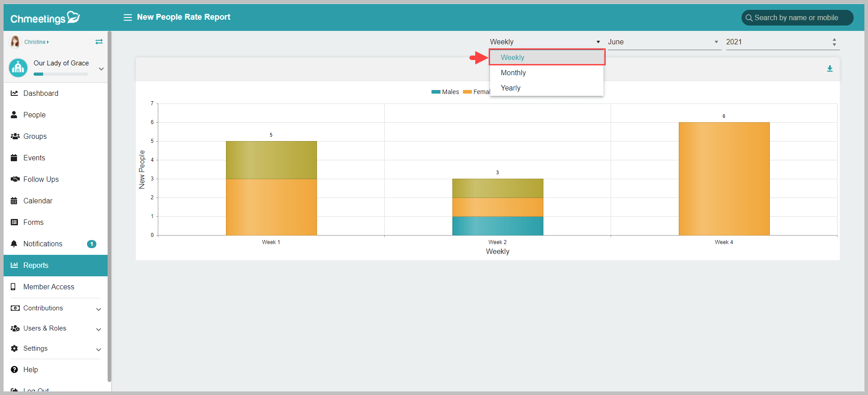Click the Forms list icon
Image resolution: width=868 pixels, height=395 pixels.
[x=14, y=222]
